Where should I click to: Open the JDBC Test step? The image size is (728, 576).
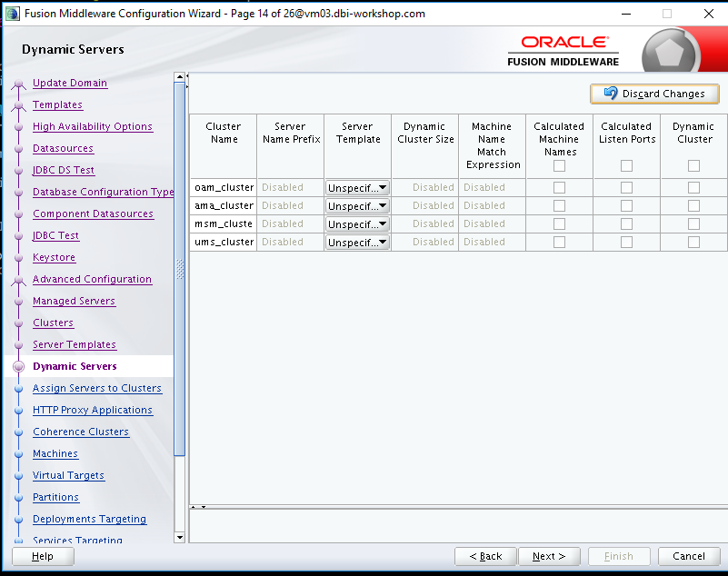55,235
